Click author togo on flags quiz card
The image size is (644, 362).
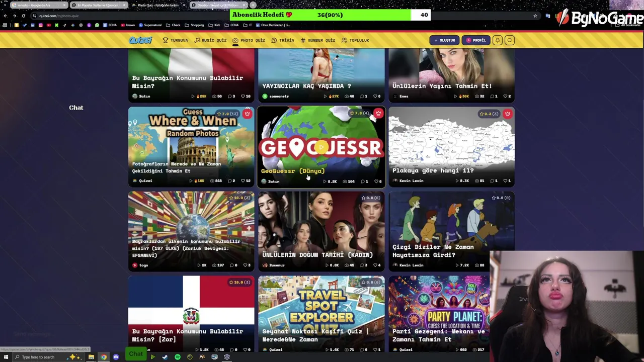tap(140, 265)
